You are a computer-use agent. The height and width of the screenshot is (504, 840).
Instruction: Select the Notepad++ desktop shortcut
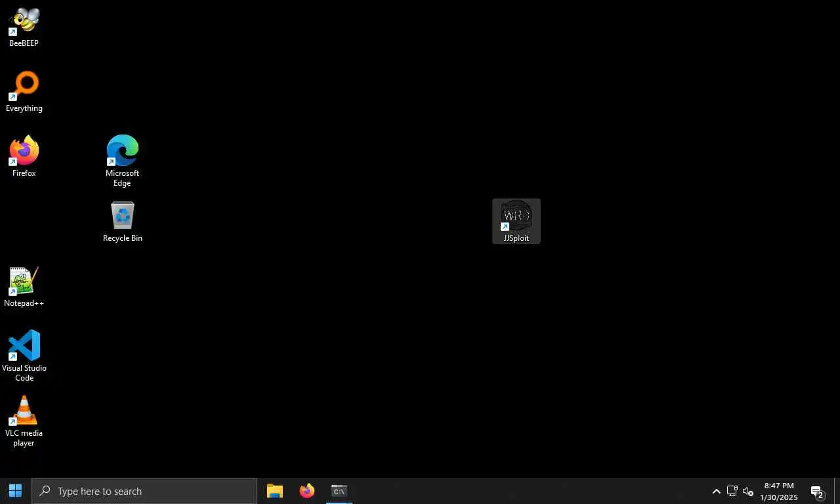tap(24, 287)
